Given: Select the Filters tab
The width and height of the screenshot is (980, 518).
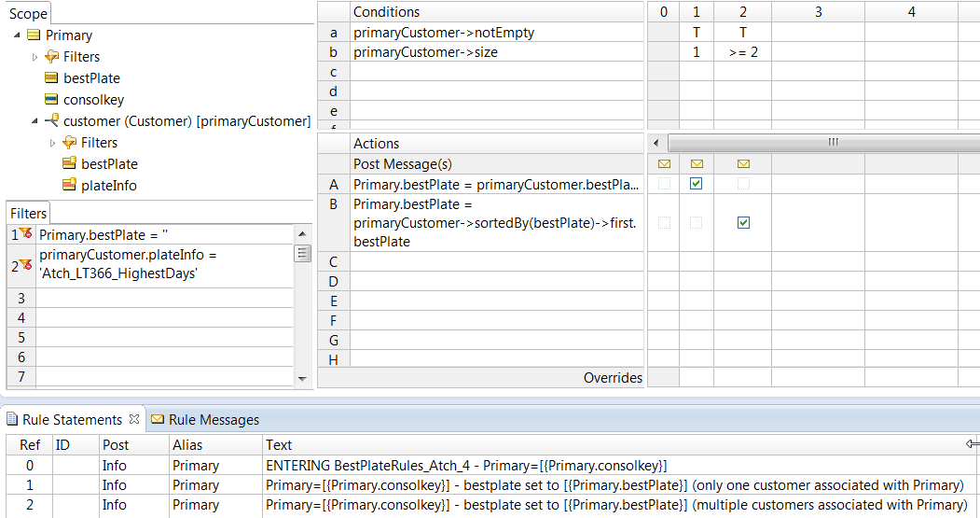Looking at the screenshot, I should [28, 214].
